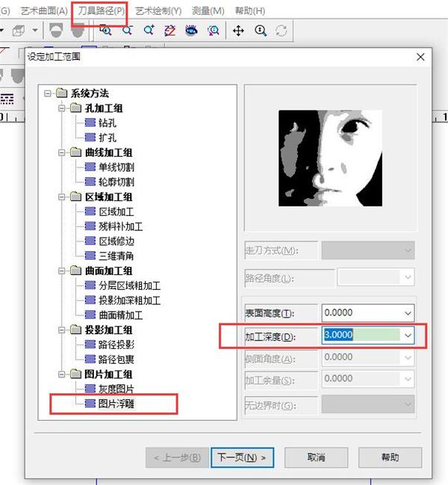Select the 轮廓切割 method
448x485 pixels.
click(116, 182)
